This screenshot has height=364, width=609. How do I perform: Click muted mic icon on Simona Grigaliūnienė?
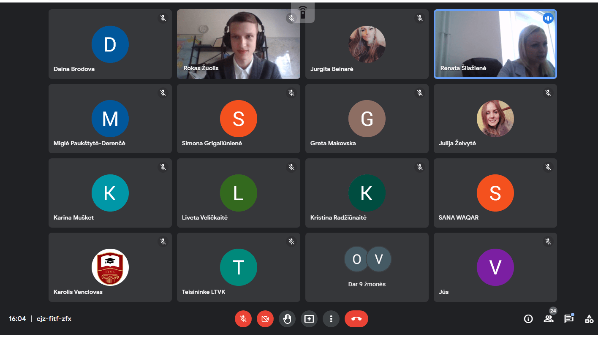tap(291, 92)
